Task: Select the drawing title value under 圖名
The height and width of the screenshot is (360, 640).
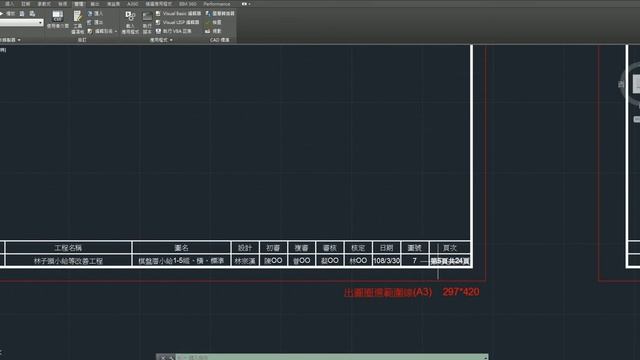Action: (181, 261)
